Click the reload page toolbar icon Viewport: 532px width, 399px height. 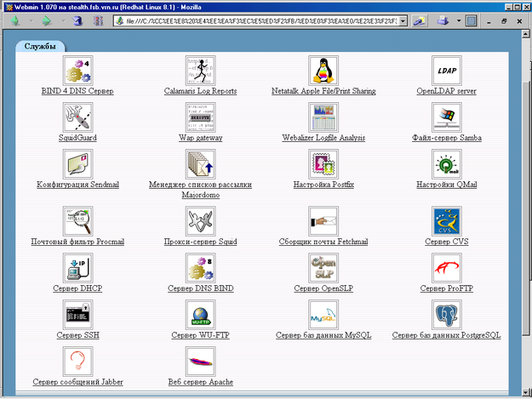point(77,21)
